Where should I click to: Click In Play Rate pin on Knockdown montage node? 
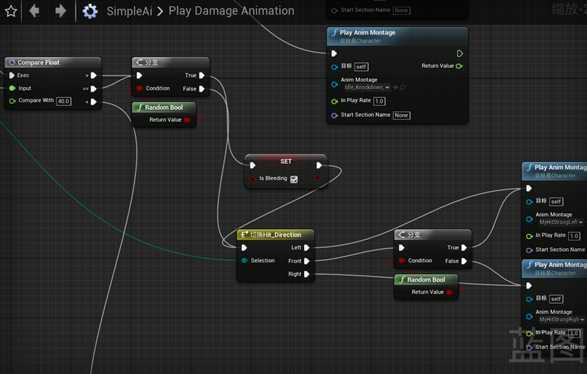pyautogui.click(x=334, y=101)
